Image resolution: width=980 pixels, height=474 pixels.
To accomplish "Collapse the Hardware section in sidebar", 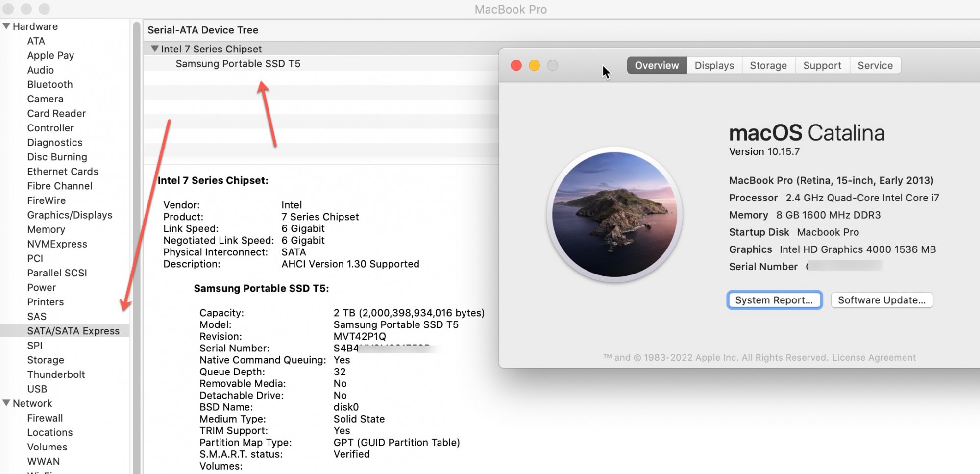I will [6, 26].
